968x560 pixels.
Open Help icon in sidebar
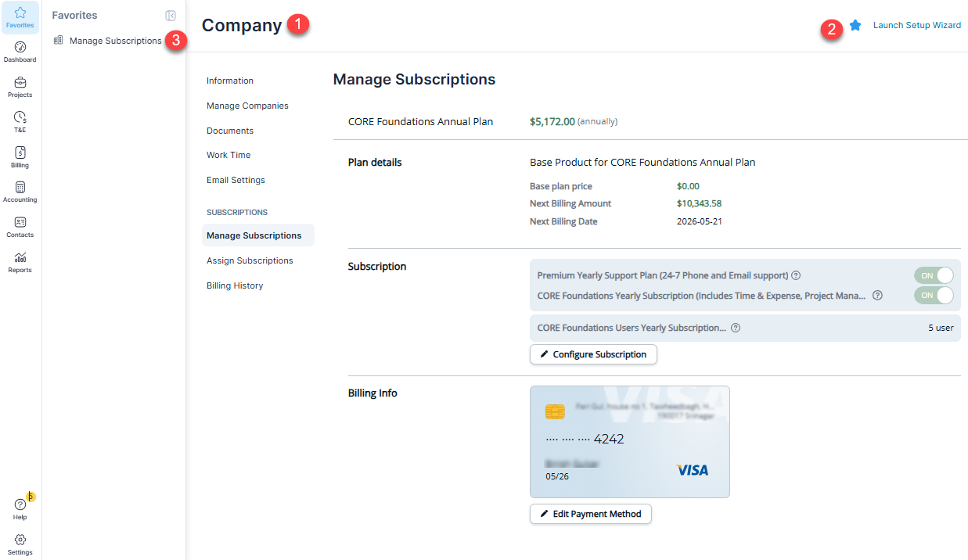(x=20, y=504)
